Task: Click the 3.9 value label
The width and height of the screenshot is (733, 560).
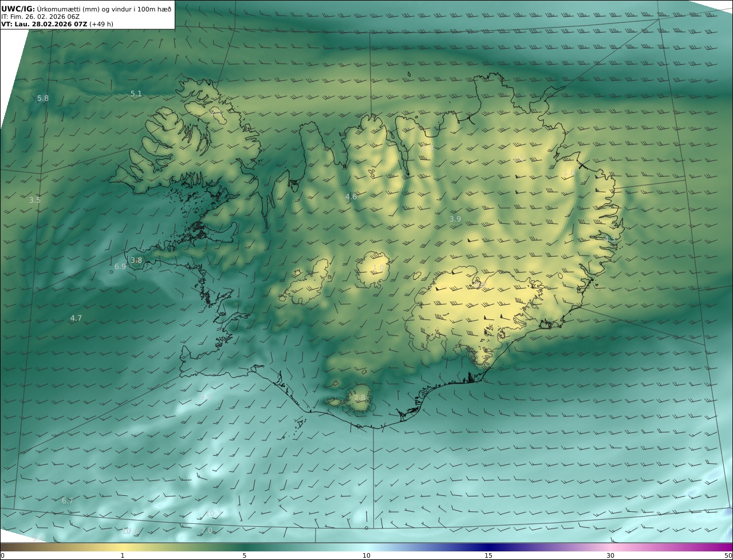Action: click(455, 219)
